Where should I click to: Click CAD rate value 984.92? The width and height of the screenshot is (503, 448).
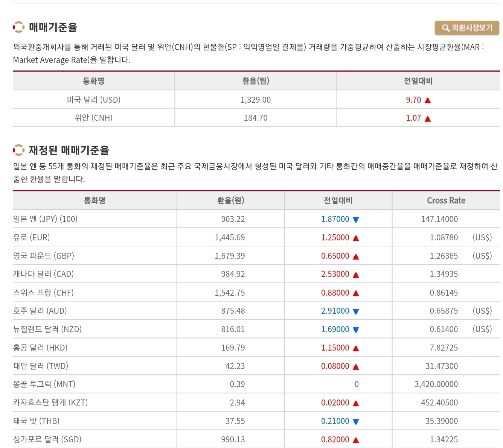(233, 274)
